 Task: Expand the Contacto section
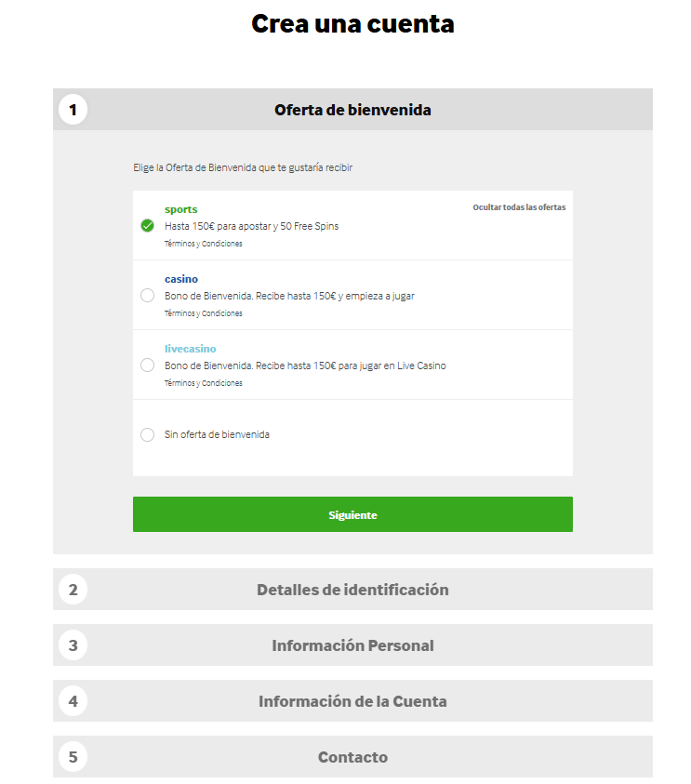352,757
